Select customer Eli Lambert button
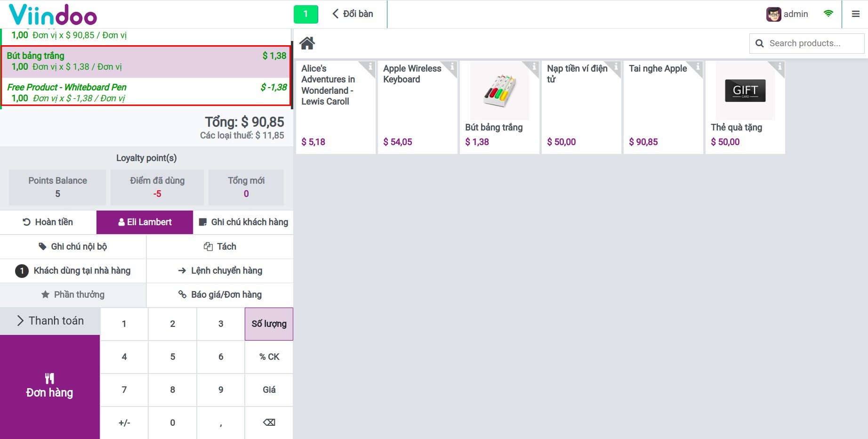This screenshot has width=868, height=439. click(x=145, y=222)
